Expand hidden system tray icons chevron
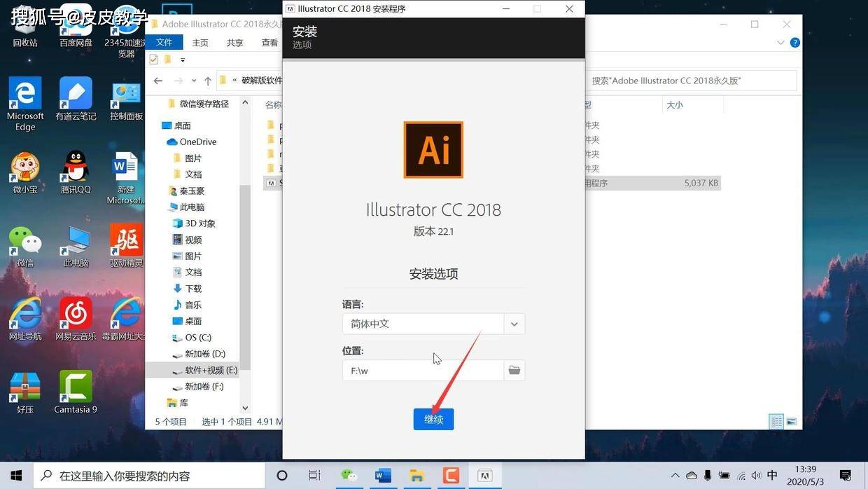Screen dimensions: 868x489 coord(675,476)
